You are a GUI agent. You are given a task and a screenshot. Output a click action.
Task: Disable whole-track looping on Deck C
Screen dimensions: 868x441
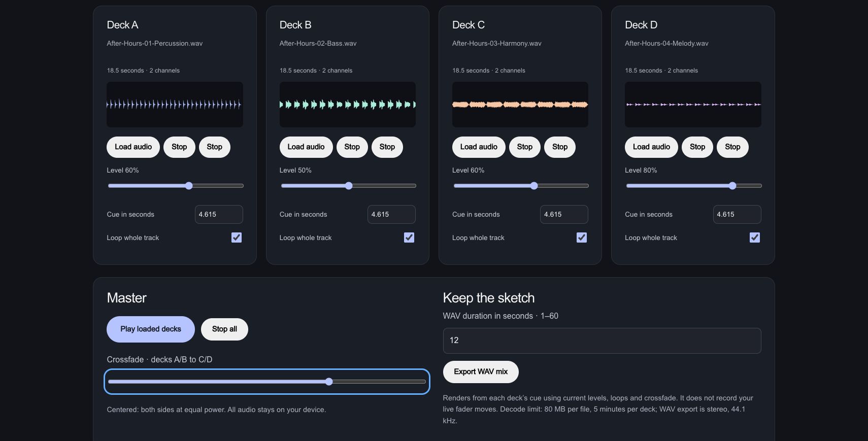(582, 238)
